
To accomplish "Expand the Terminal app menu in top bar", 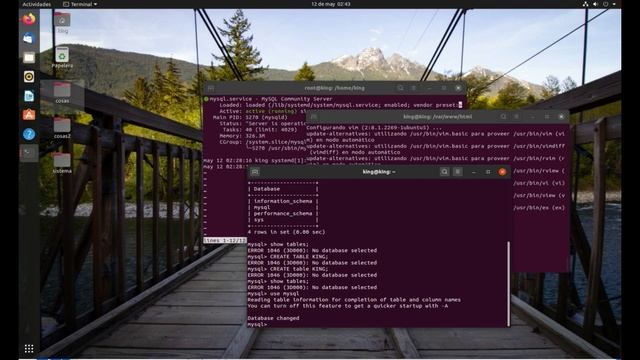I will pos(80,4).
